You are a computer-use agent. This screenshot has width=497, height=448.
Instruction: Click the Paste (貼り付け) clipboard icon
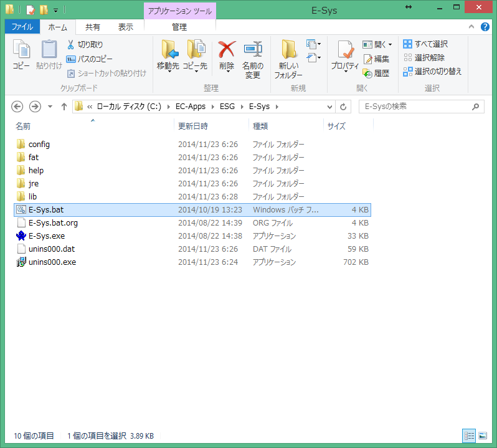pos(49,50)
